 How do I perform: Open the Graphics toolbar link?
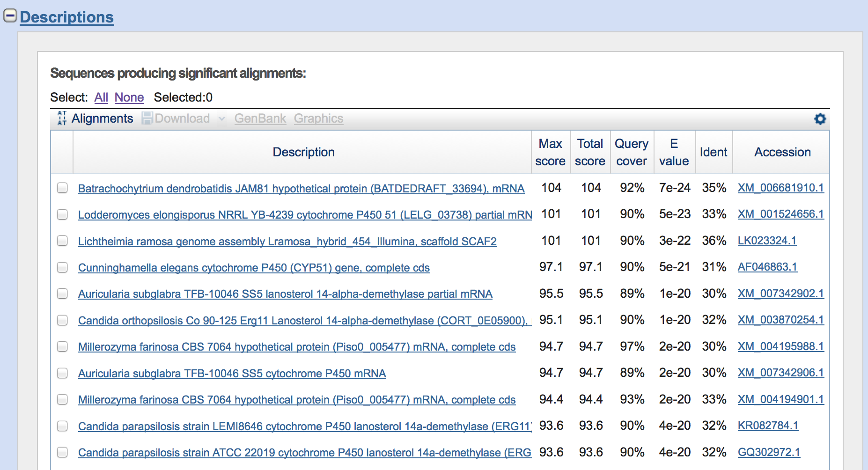pyautogui.click(x=319, y=118)
